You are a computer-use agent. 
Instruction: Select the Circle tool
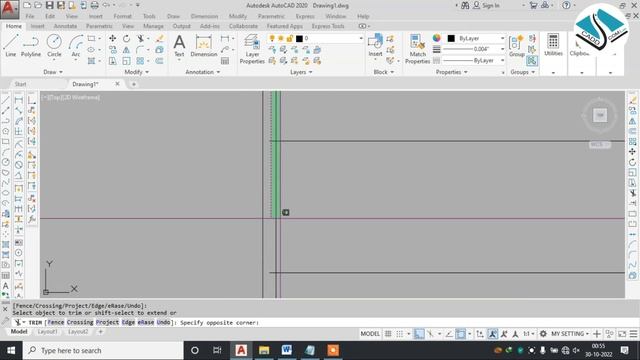coord(54,45)
